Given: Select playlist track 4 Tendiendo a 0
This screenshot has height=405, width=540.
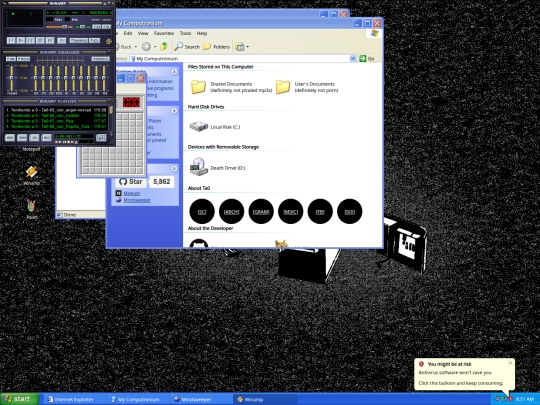Looking at the screenshot, I should click(x=56, y=126).
